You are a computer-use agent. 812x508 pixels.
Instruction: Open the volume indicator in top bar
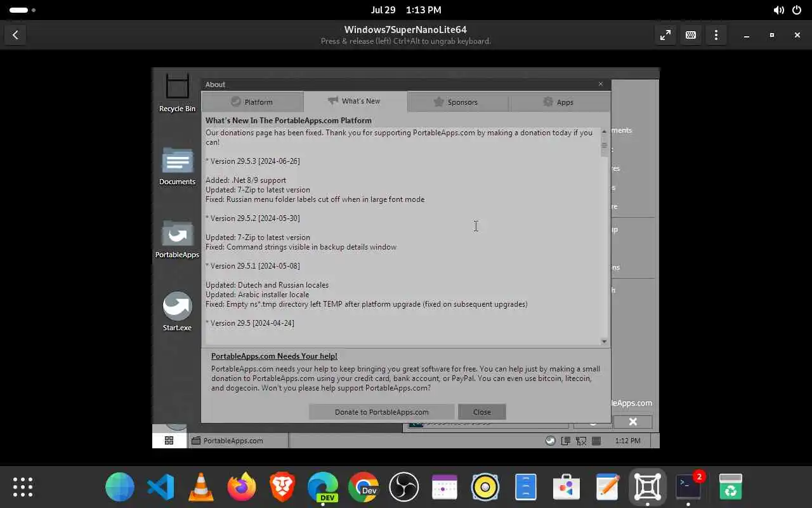pos(778,10)
